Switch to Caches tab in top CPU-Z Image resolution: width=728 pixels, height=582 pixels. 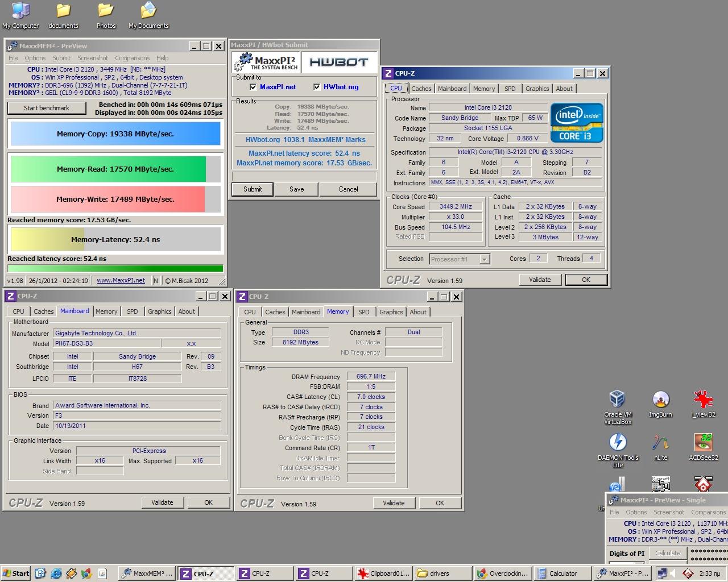[x=421, y=89]
